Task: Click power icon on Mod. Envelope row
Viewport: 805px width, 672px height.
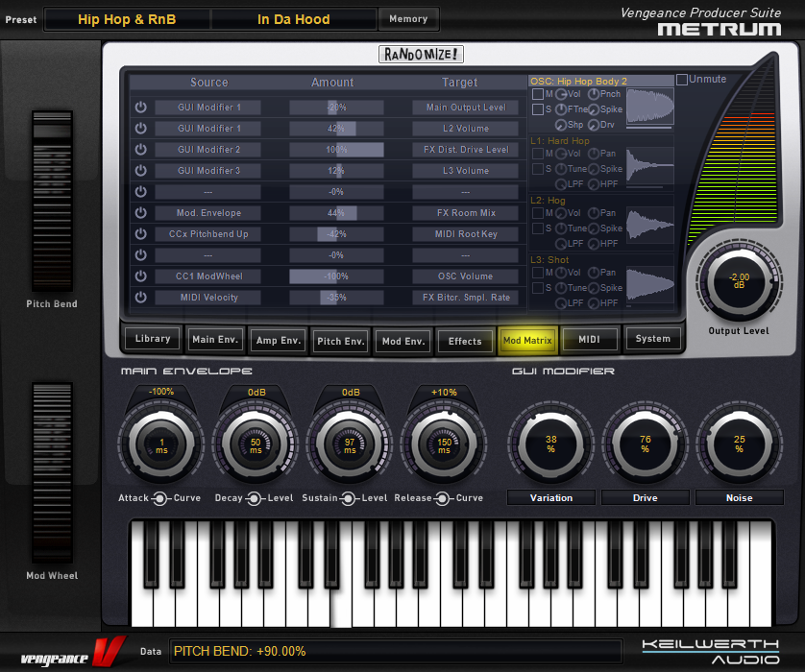Action: point(140,213)
